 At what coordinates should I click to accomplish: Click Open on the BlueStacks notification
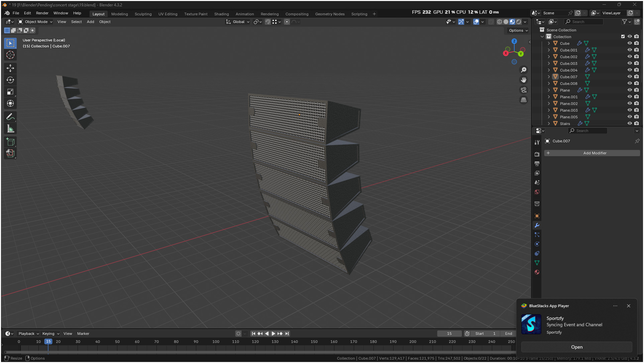pos(576,347)
